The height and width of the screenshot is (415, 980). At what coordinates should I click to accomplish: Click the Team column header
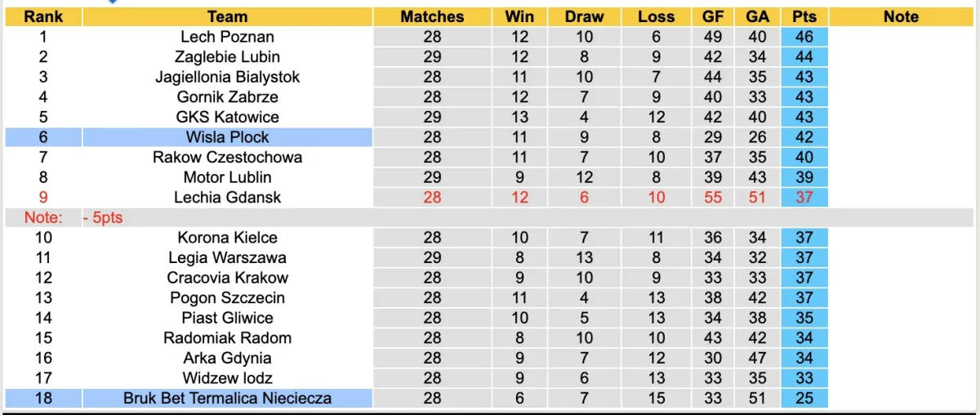pyautogui.click(x=227, y=16)
